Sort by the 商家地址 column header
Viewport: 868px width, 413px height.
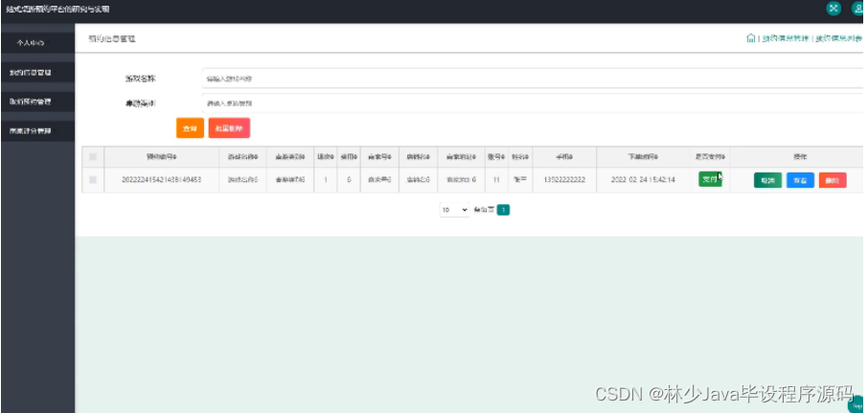(462, 157)
